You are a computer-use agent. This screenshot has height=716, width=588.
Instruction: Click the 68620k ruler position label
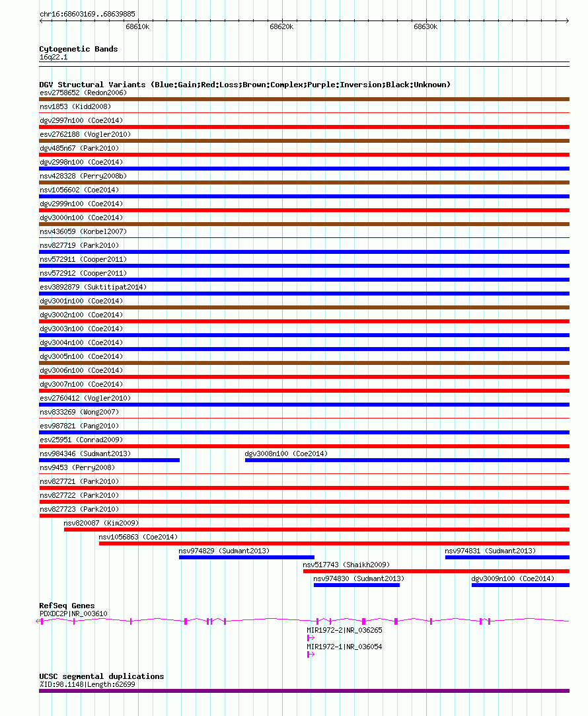pos(281,26)
